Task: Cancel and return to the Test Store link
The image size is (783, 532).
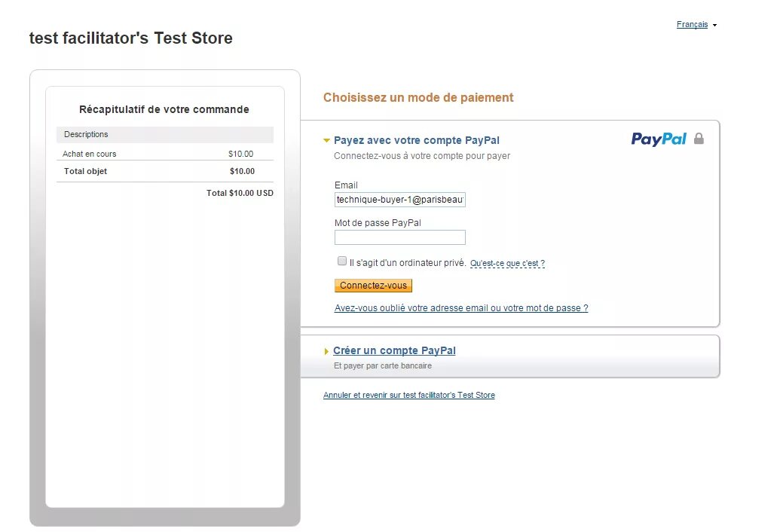Action: point(409,395)
